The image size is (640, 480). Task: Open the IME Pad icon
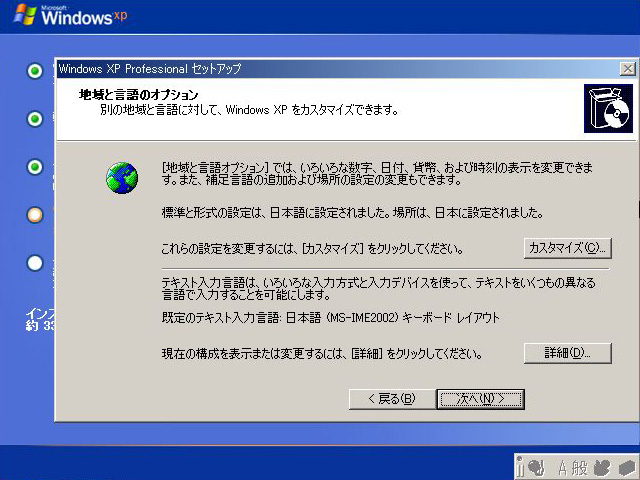[x=602, y=468]
